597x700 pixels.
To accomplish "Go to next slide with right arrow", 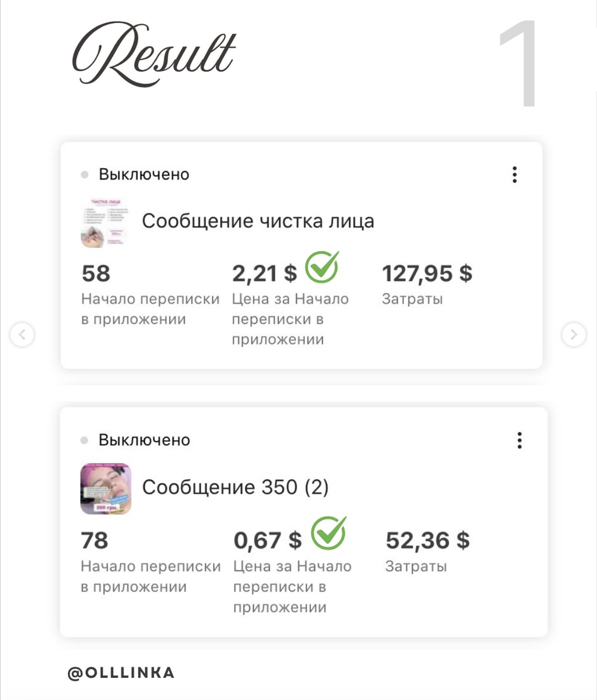I will click(574, 335).
